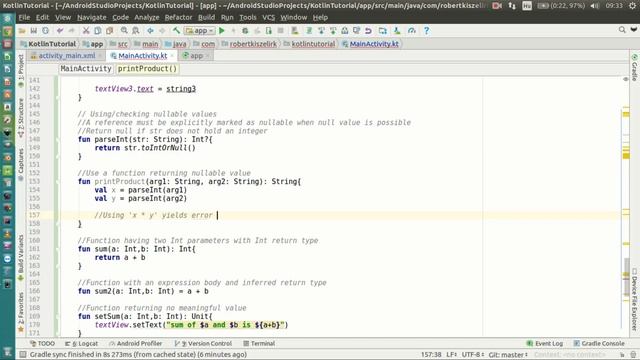
Task: Open the UTF-8 encoding selector
Action: point(473,354)
